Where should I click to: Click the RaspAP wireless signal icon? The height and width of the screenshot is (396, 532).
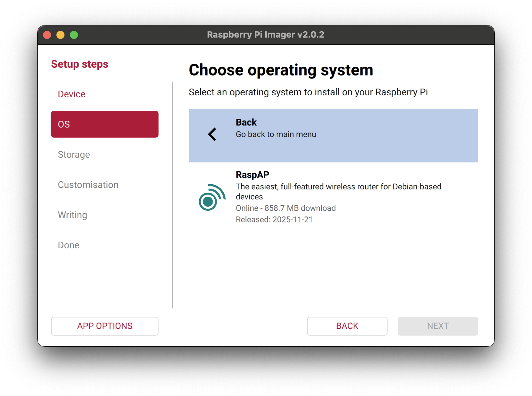(212, 197)
